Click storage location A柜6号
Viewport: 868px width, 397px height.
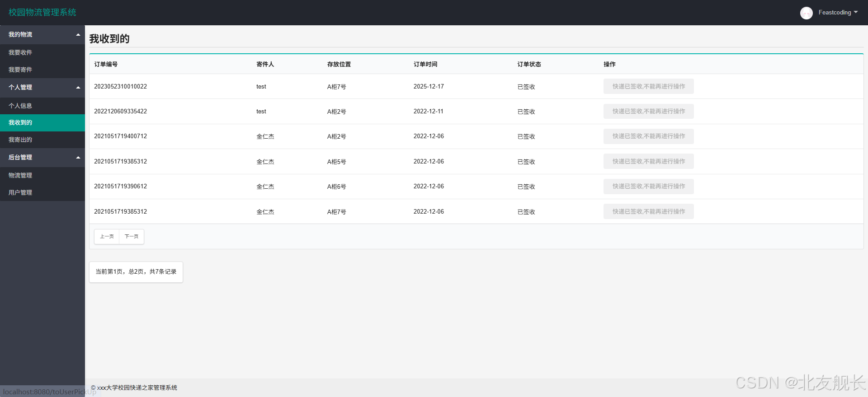tap(337, 187)
